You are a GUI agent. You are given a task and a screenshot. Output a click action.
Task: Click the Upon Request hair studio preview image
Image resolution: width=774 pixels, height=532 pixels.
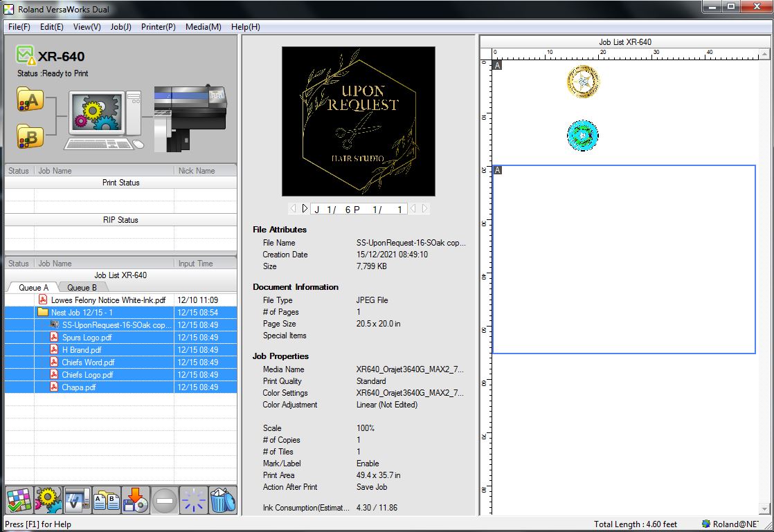pos(359,121)
